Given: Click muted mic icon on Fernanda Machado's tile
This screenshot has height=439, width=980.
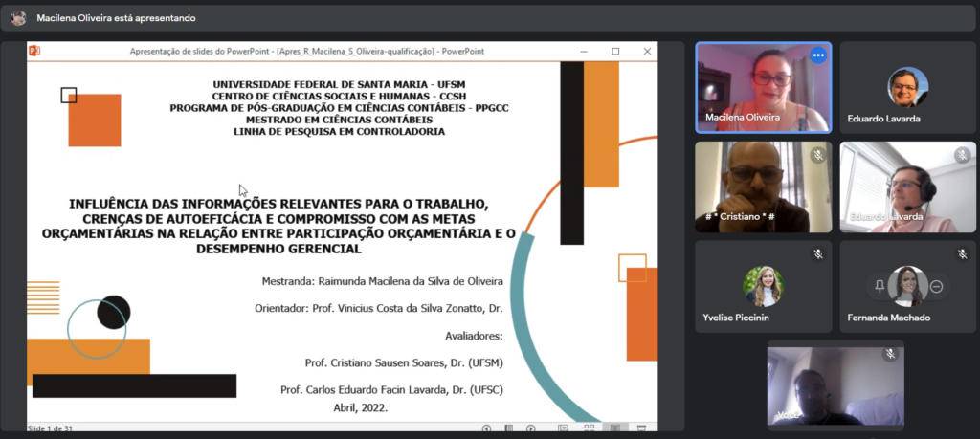Looking at the screenshot, I should 962,253.
